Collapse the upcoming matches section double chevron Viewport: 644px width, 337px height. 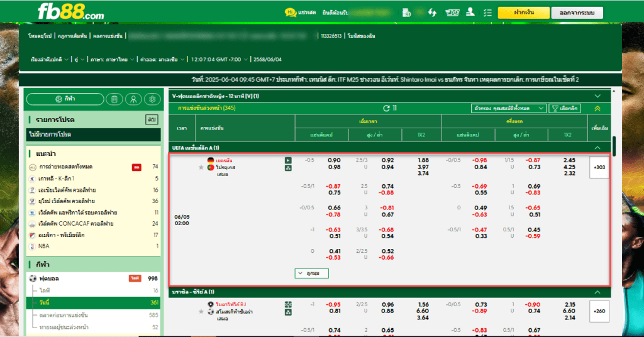597,108
